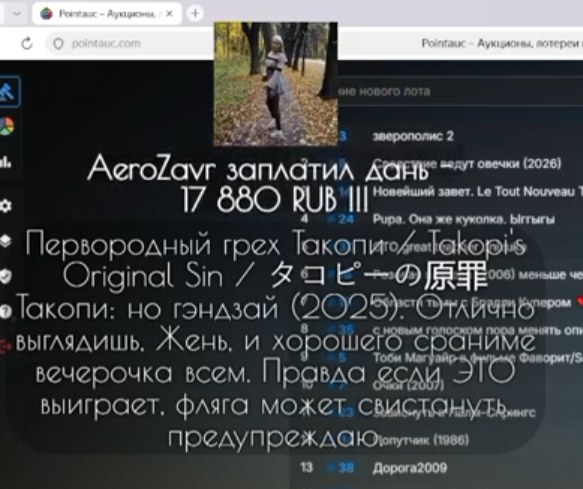Open a new tab with plus button
The image size is (583, 489).
click(195, 14)
